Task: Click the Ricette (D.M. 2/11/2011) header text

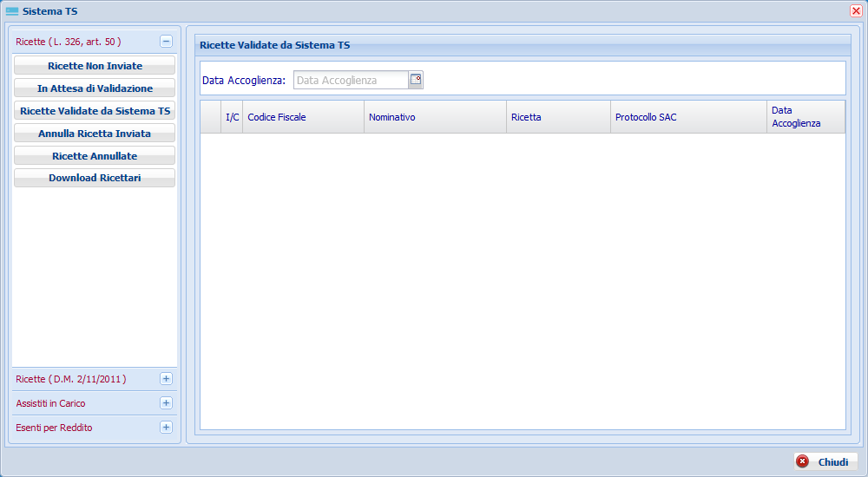Action: coord(71,379)
